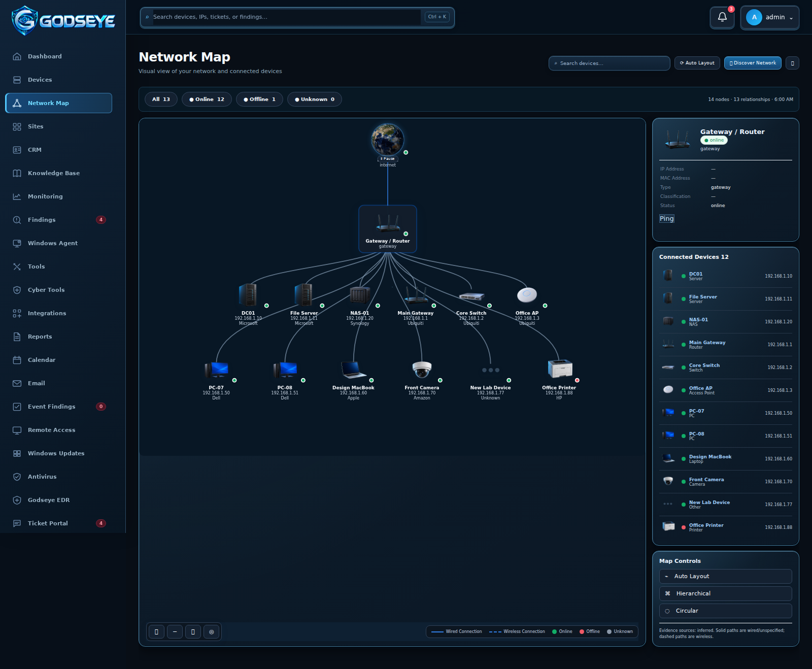Select File Server node on map
This screenshot has width=812, height=669.
tap(304, 305)
